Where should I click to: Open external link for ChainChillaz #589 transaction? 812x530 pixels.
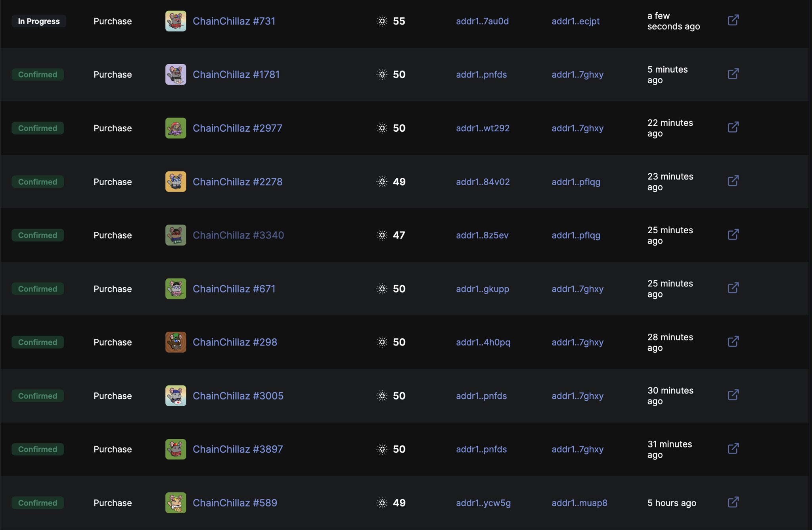pos(733,502)
